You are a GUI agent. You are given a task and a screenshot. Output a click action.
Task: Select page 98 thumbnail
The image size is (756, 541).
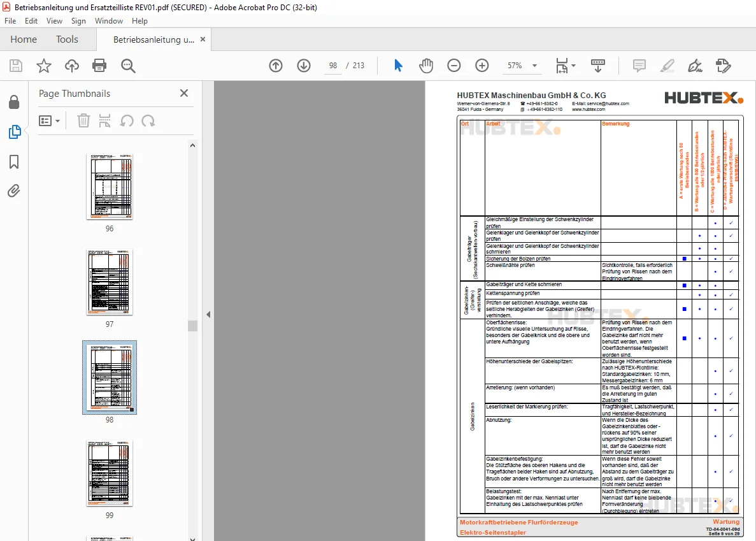pyautogui.click(x=110, y=377)
